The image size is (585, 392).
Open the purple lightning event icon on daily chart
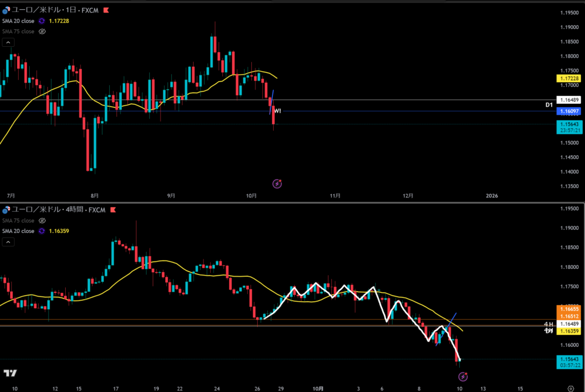277,184
